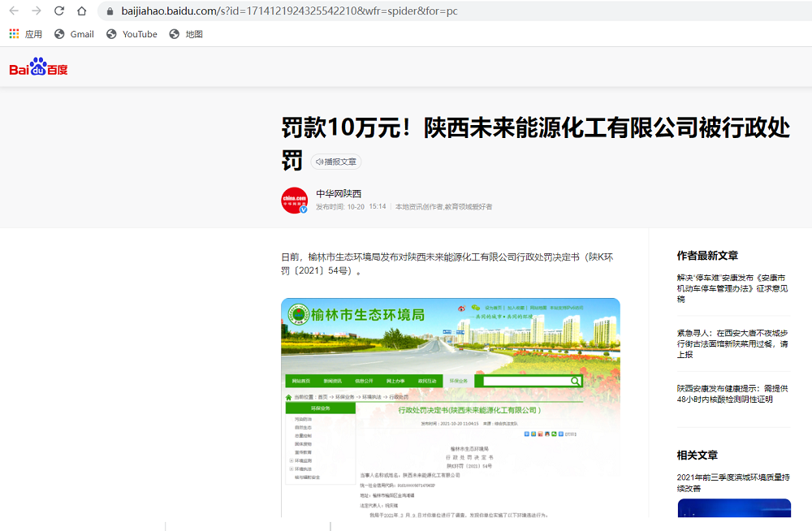Image resolution: width=812 pixels, height=531 pixels.
Task: Open the YouTube bookmark
Action: (x=132, y=34)
